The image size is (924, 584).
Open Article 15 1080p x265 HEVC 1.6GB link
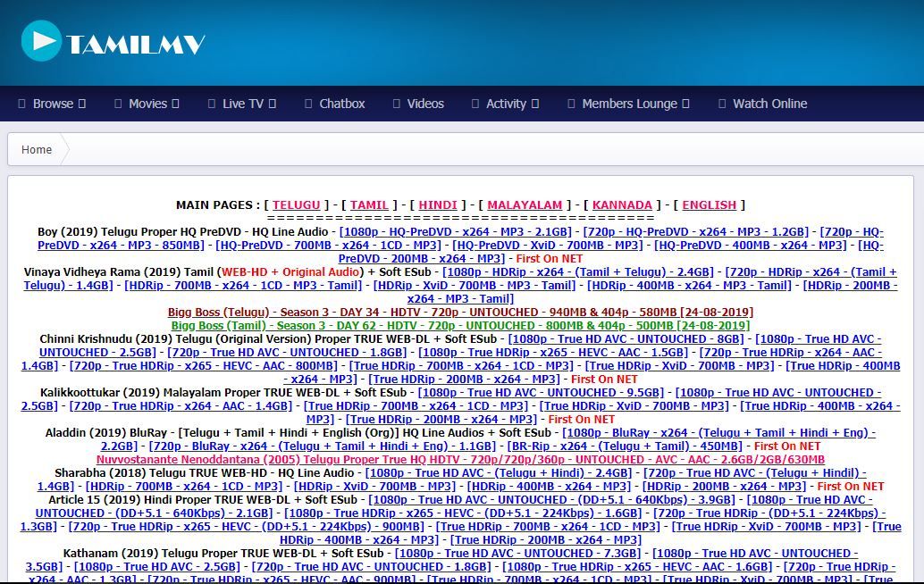click(463, 513)
